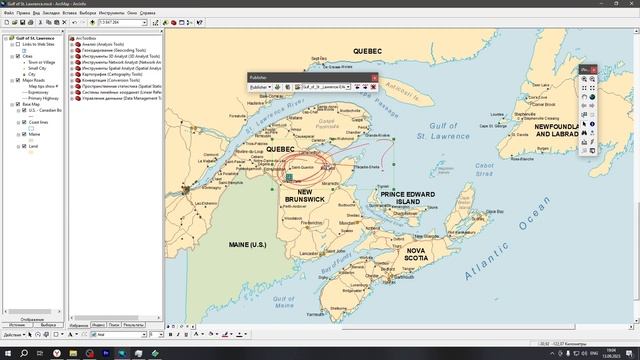
Task: Pick font color on Draw toolbar
Action: 196,335
